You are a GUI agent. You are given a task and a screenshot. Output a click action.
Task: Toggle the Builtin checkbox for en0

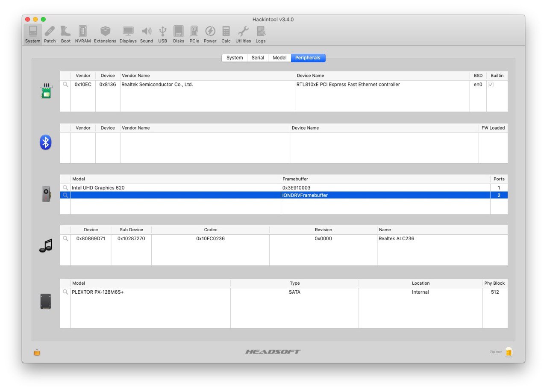pos(491,85)
